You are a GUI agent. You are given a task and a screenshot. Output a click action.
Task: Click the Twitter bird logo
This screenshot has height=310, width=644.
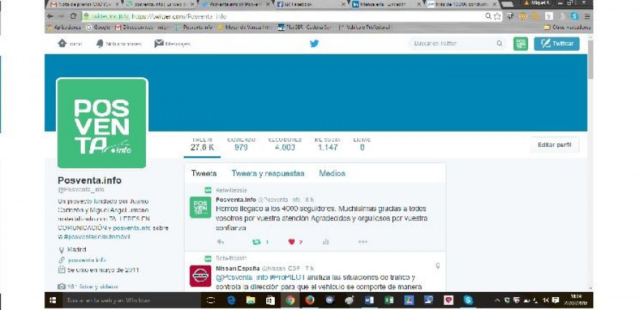click(x=314, y=44)
